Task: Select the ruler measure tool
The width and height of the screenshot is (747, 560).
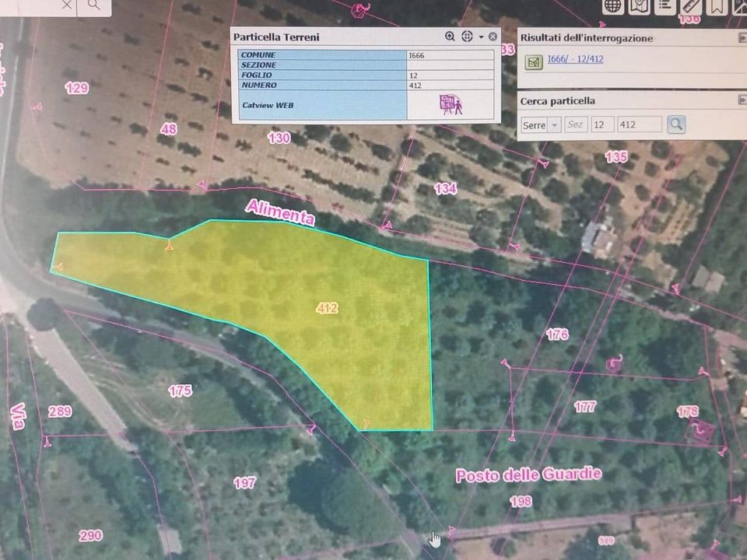Action: point(691,6)
